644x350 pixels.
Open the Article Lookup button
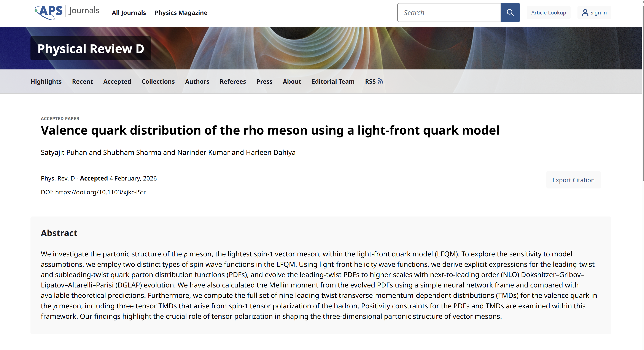tap(549, 13)
